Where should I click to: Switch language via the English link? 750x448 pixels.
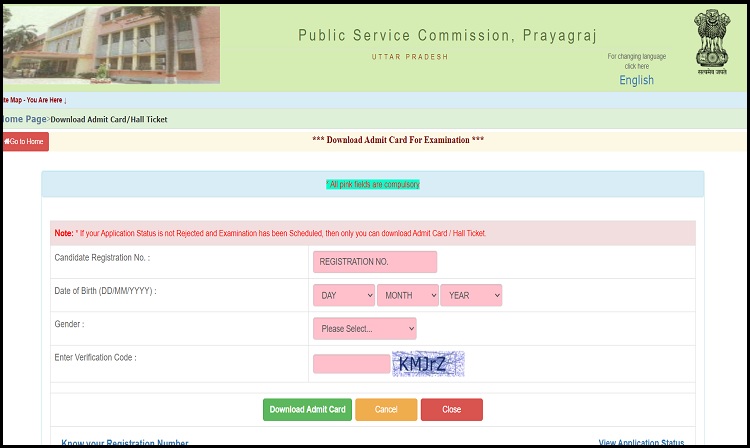tap(636, 80)
